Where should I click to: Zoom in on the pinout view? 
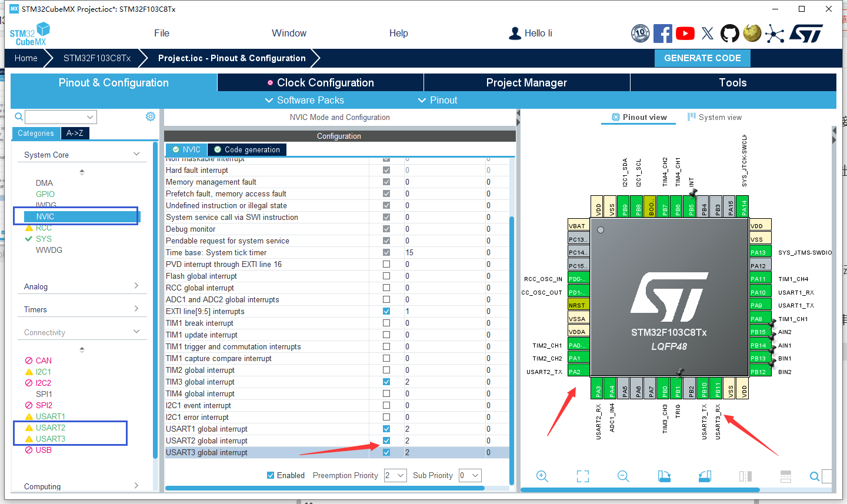point(542,476)
